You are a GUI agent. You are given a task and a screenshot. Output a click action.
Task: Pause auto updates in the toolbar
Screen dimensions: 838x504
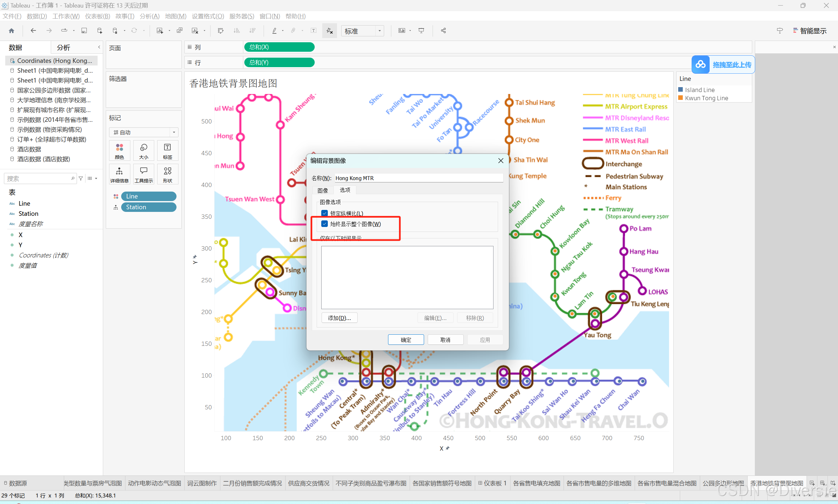[x=115, y=31]
